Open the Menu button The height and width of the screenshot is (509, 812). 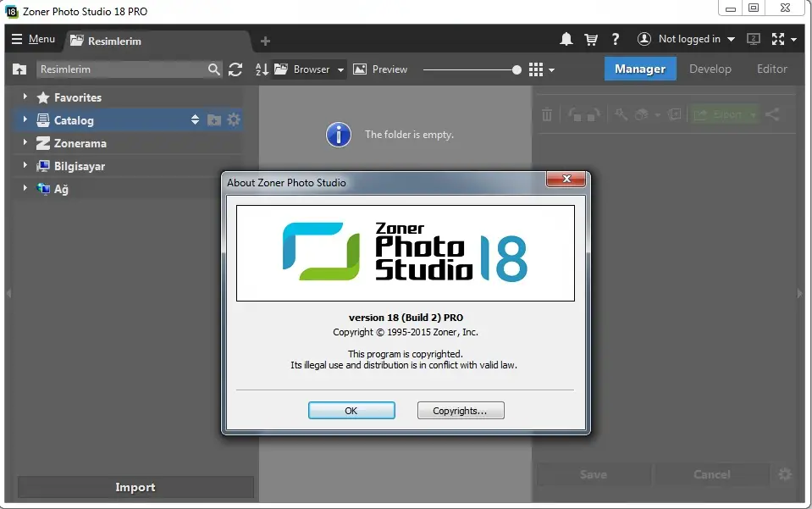pos(33,39)
